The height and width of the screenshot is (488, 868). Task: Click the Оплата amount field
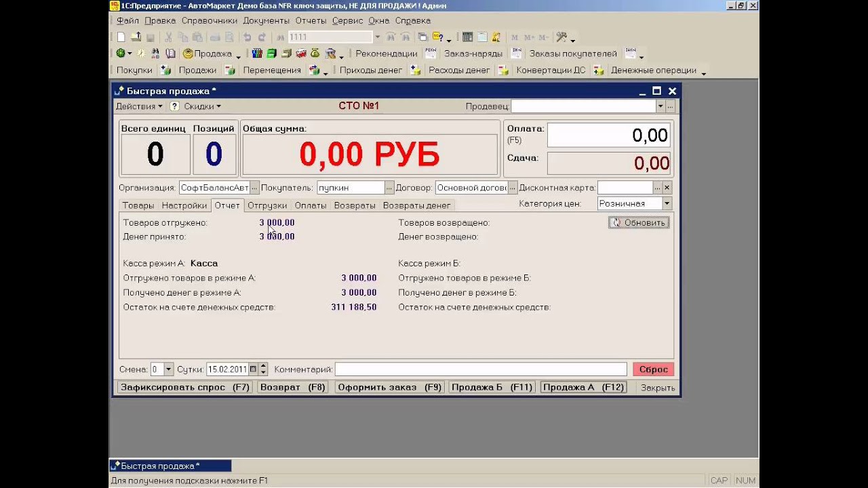coord(608,135)
